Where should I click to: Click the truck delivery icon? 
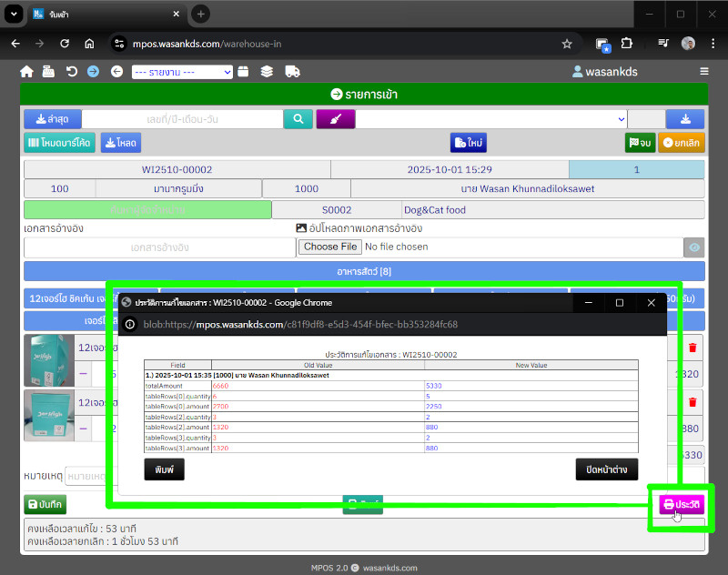click(292, 72)
